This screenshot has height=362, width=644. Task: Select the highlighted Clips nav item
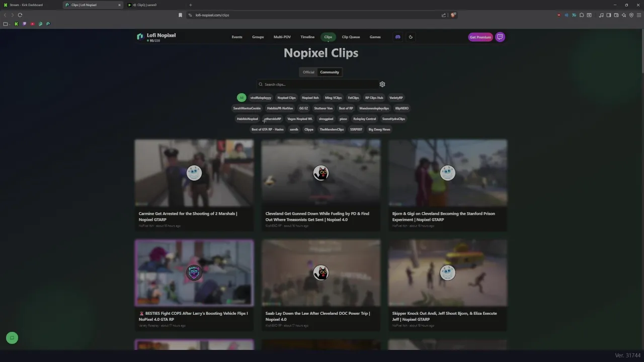coord(328,37)
